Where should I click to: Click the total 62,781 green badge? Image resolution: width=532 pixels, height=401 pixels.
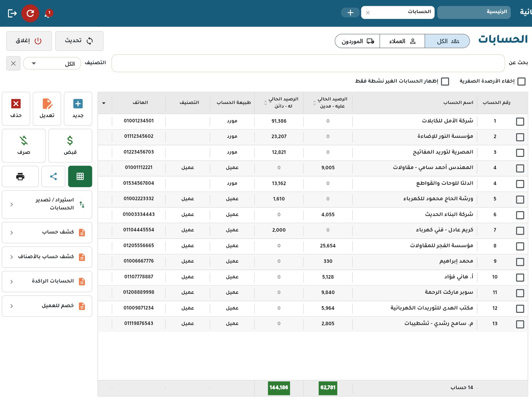328,388
